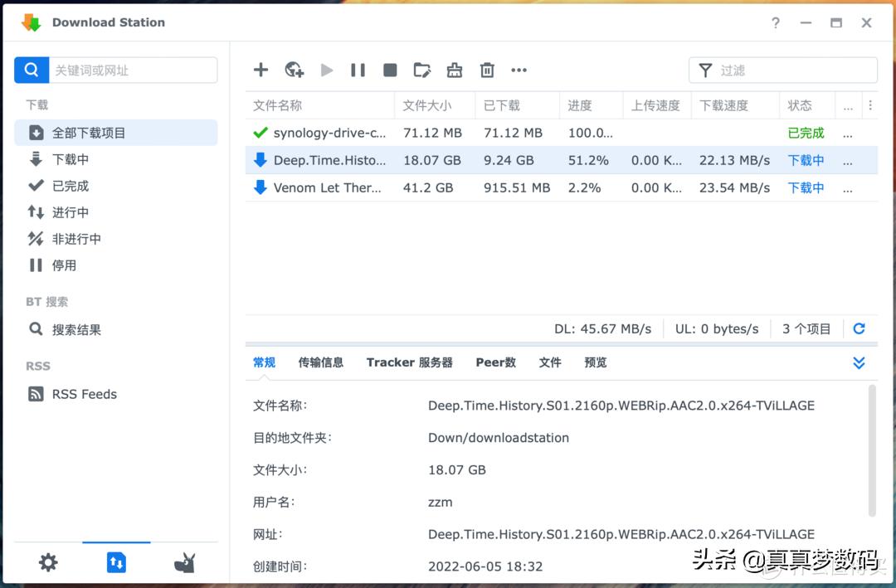896x588 pixels.
Task: Refresh the download list
Action: pos(859,328)
